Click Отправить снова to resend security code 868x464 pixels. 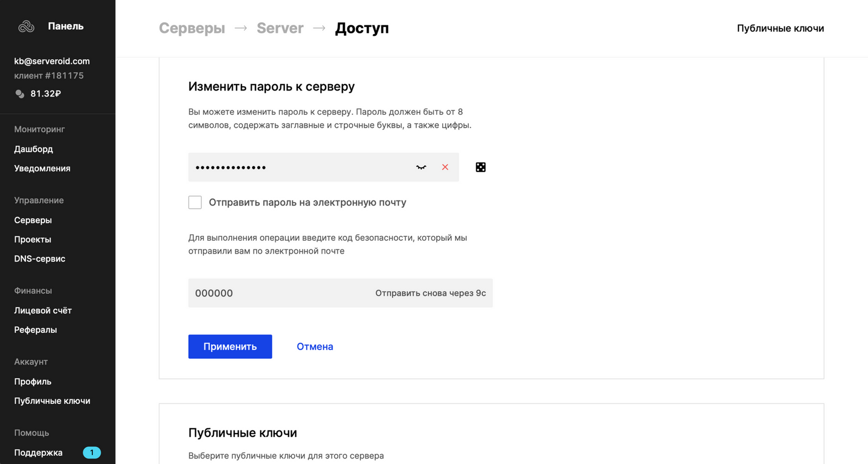coord(430,293)
